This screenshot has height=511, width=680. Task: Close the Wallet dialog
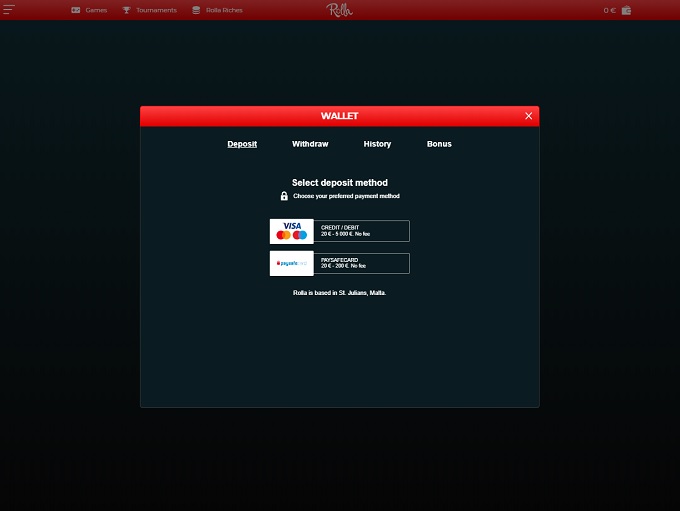click(x=528, y=116)
